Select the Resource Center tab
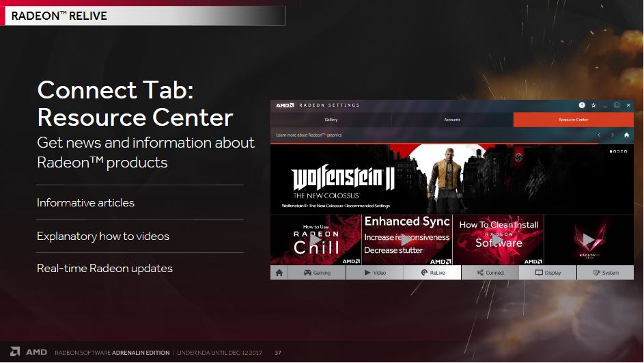The height and width of the screenshot is (363, 644). [574, 120]
